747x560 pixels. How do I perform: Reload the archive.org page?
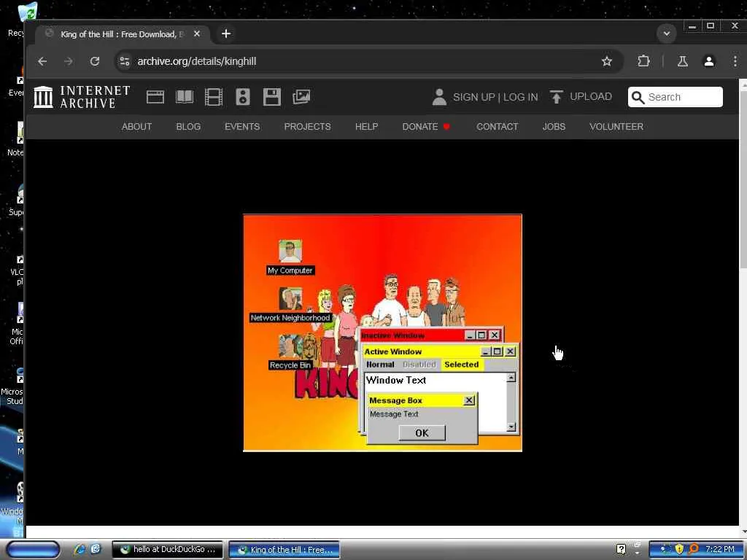click(x=95, y=61)
